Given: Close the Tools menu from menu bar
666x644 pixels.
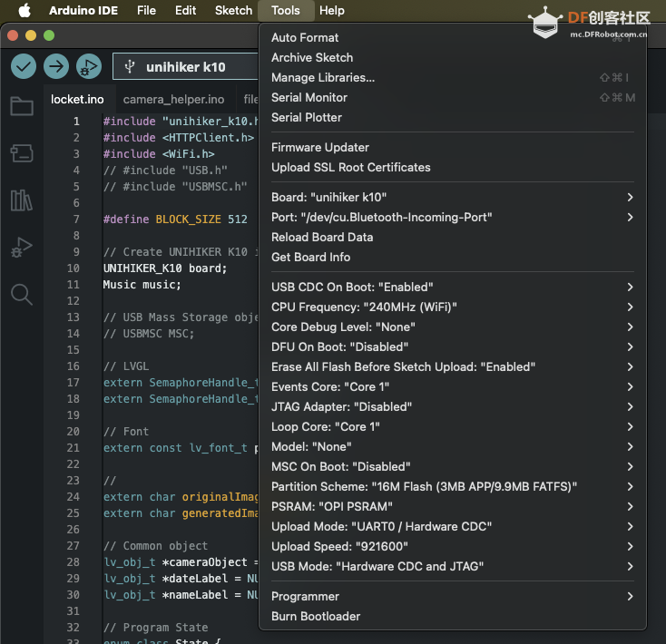Looking at the screenshot, I should tap(286, 10).
